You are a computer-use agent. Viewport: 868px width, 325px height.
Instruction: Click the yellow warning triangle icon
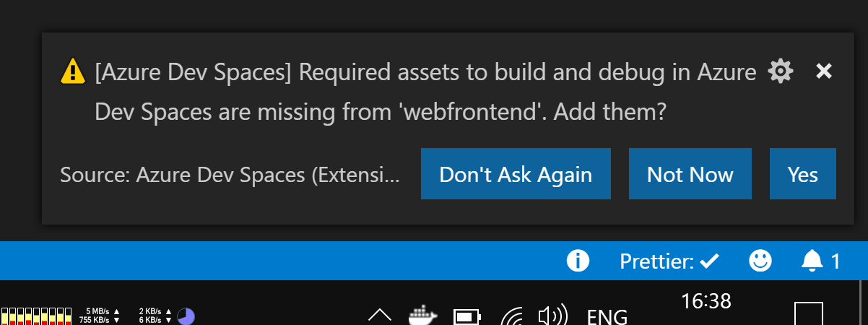(x=73, y=71)
